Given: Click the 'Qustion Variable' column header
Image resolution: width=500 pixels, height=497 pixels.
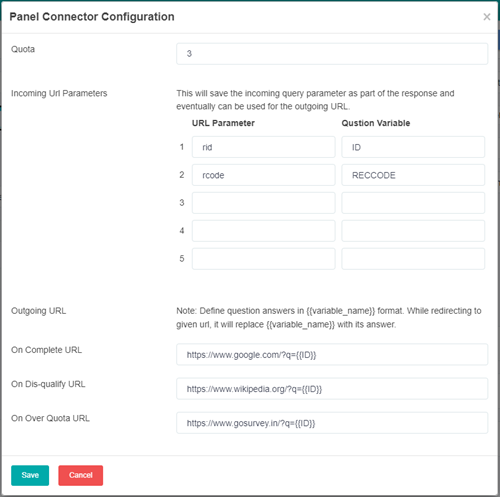Looking at the screenshot, I should [x=376, y=123].
